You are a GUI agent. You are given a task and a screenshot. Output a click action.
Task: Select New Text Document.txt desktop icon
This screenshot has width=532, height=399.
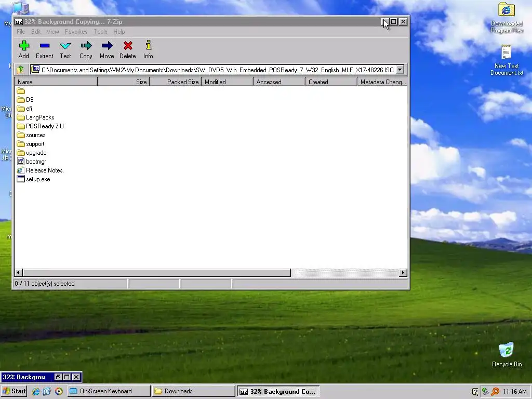(507, 60)
